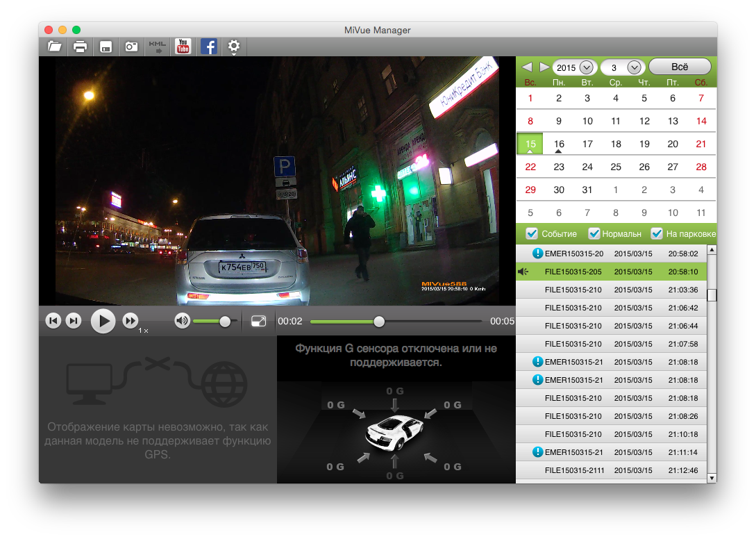
Task: Select calendar day 16
Action: click(x=559, y=144)
